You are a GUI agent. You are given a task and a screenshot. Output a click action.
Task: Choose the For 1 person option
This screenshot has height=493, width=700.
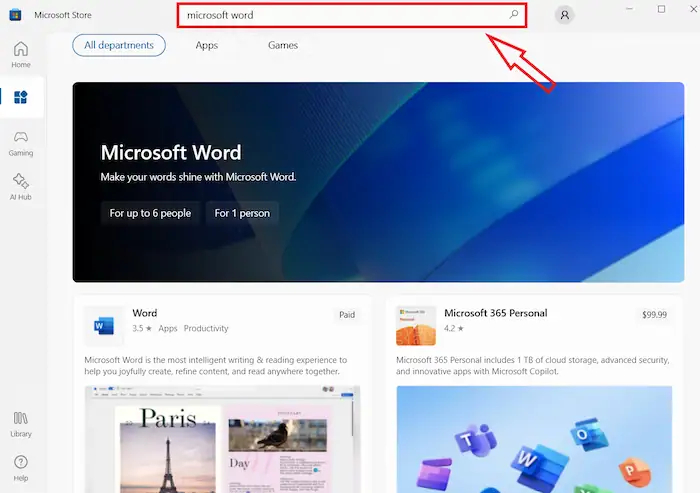coord(243,213)
